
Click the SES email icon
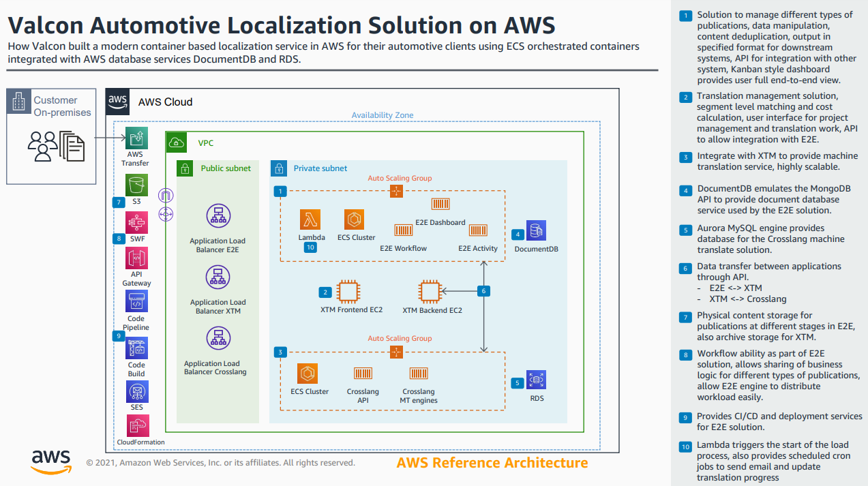click(x=136, y=391)
